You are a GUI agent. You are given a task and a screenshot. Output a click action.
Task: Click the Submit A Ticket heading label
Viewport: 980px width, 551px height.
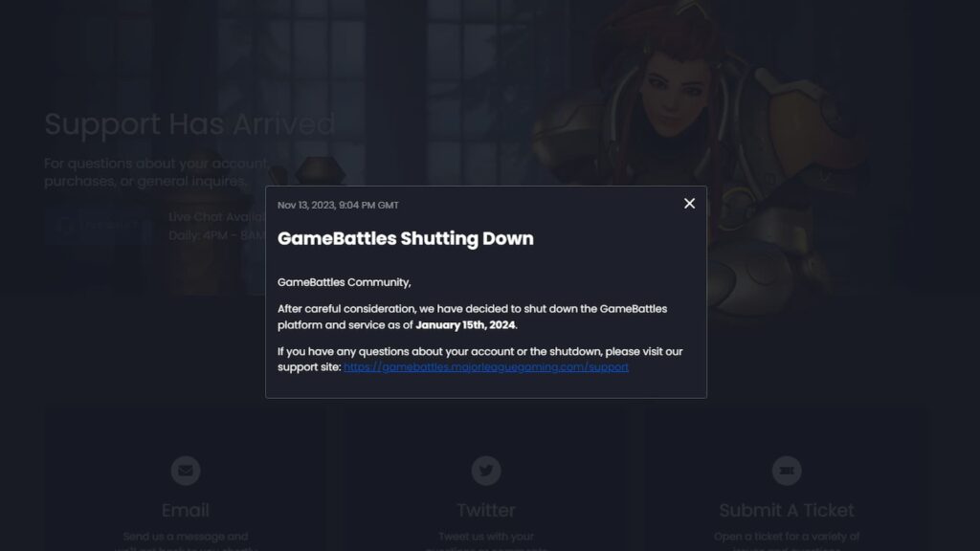(x=786, y=510)
